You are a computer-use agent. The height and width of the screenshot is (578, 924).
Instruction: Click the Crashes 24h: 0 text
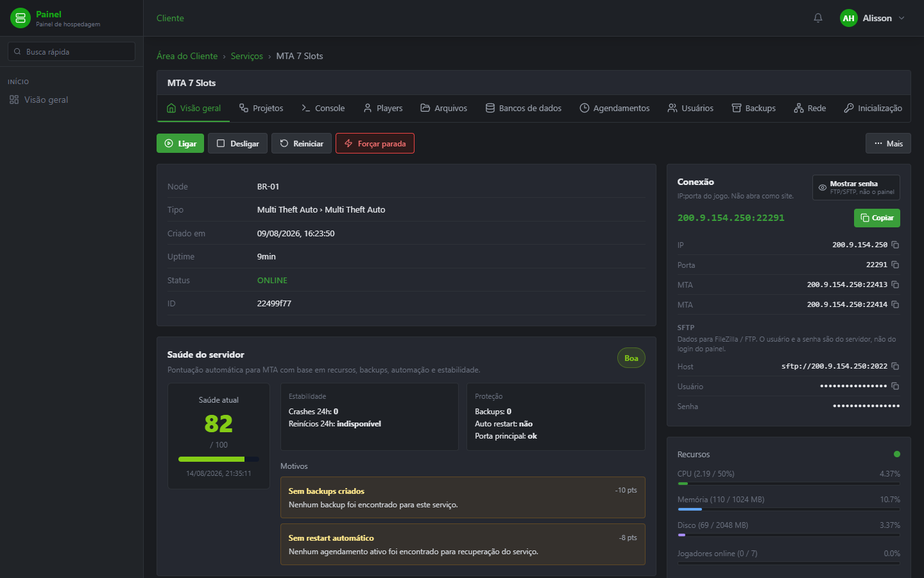coord(313,411)
